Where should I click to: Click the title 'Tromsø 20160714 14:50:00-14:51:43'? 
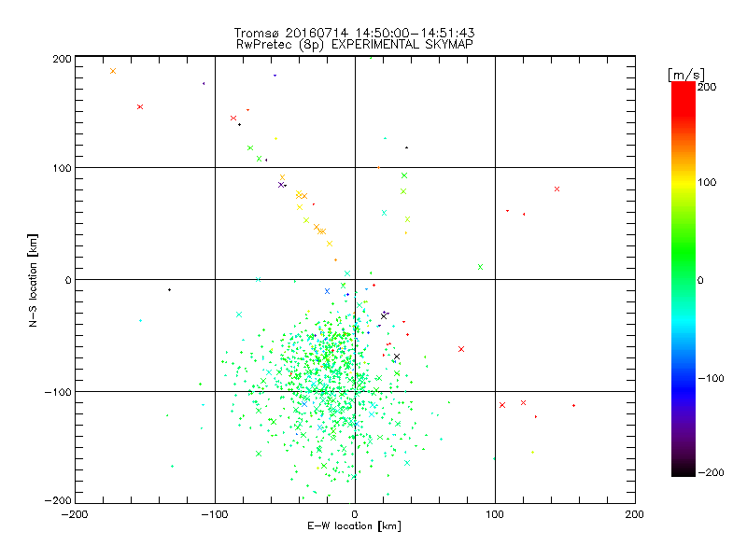(354, 33)
